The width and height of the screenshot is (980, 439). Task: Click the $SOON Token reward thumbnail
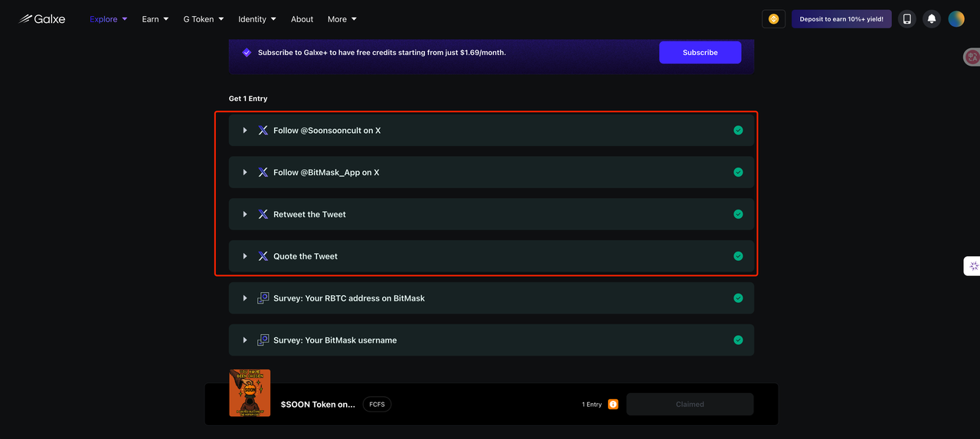(x=250, y=393)
